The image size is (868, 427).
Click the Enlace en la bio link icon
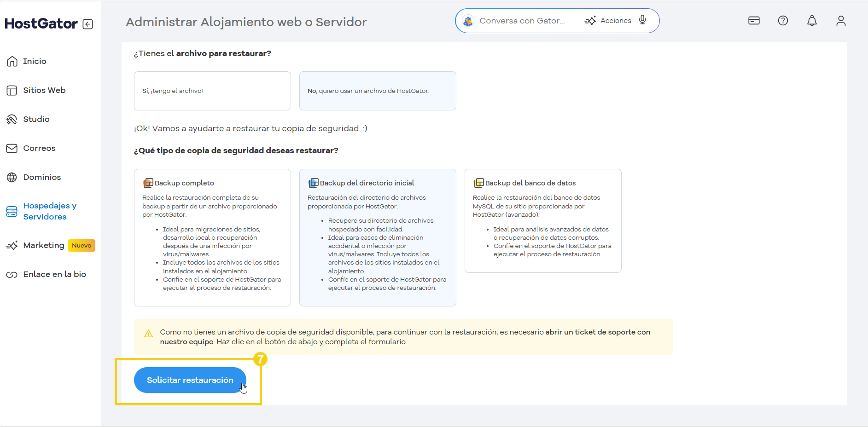(x=11, y=274)
